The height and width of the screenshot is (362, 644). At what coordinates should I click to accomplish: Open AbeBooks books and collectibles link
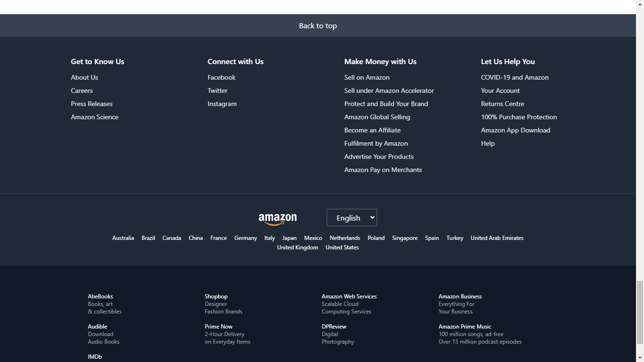105,304
